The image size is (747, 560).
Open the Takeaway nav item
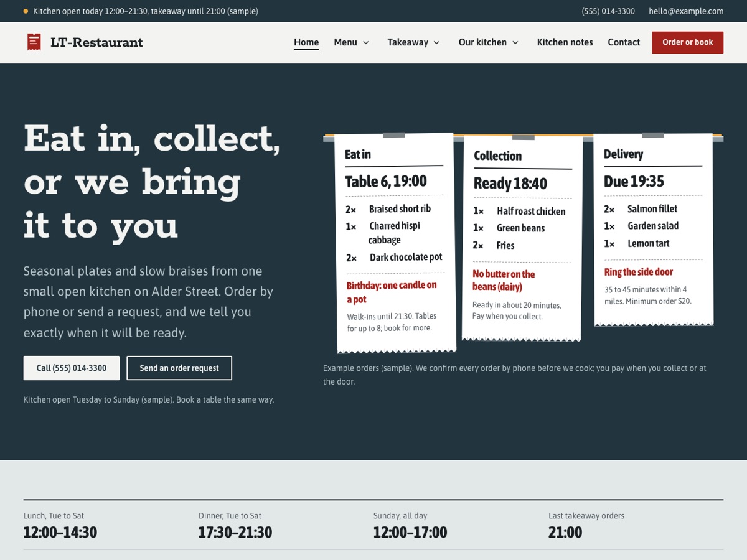click(x=408, y=42)
